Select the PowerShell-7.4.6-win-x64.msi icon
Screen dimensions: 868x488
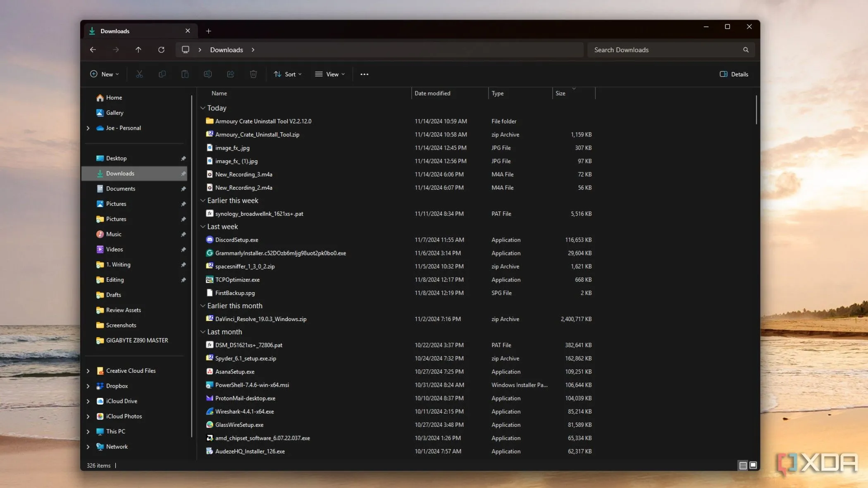click(210, 385)
